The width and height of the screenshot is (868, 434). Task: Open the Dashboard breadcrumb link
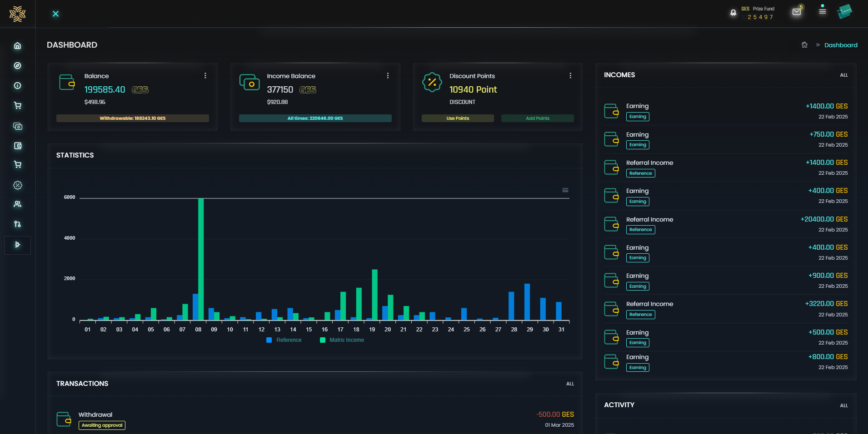click(841, 44)
